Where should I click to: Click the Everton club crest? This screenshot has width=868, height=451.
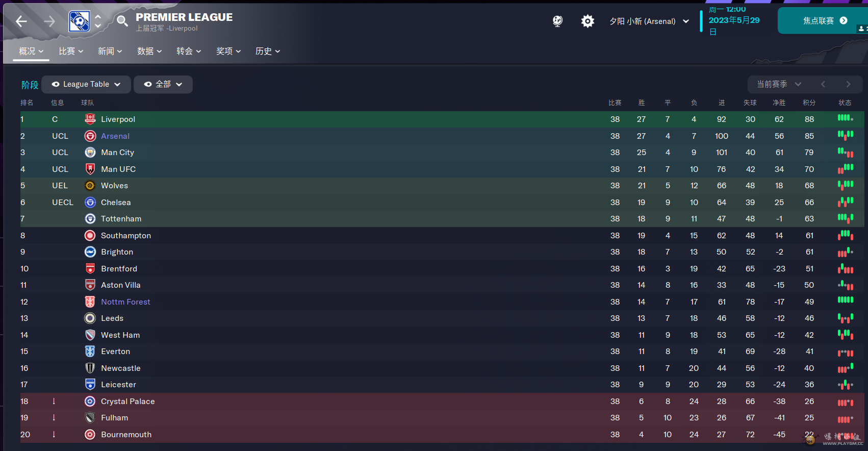tap(90, 352)
